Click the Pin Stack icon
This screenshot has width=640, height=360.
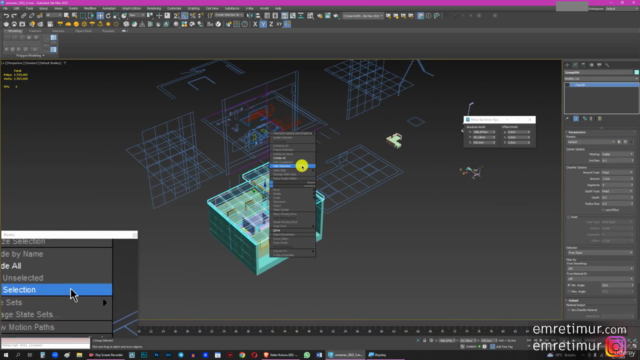(x=567, y=119)
